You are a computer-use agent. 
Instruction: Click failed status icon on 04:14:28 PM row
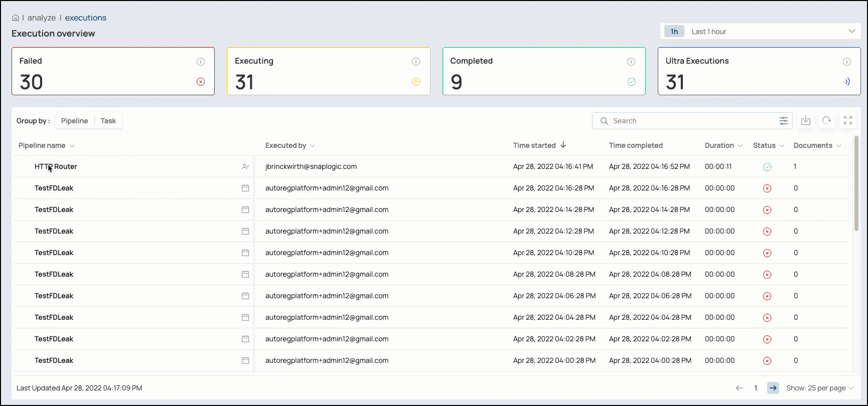(x=767, y=210)
